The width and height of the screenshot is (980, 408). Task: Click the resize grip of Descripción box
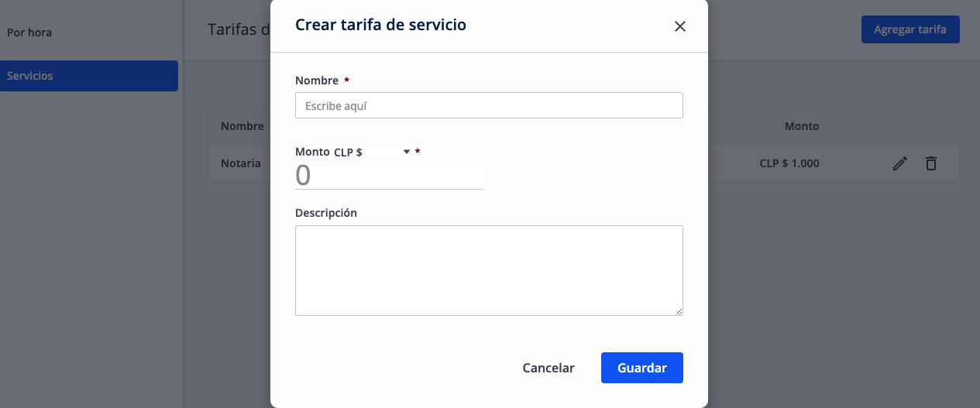pyautogui.click(x=679, y=311)
